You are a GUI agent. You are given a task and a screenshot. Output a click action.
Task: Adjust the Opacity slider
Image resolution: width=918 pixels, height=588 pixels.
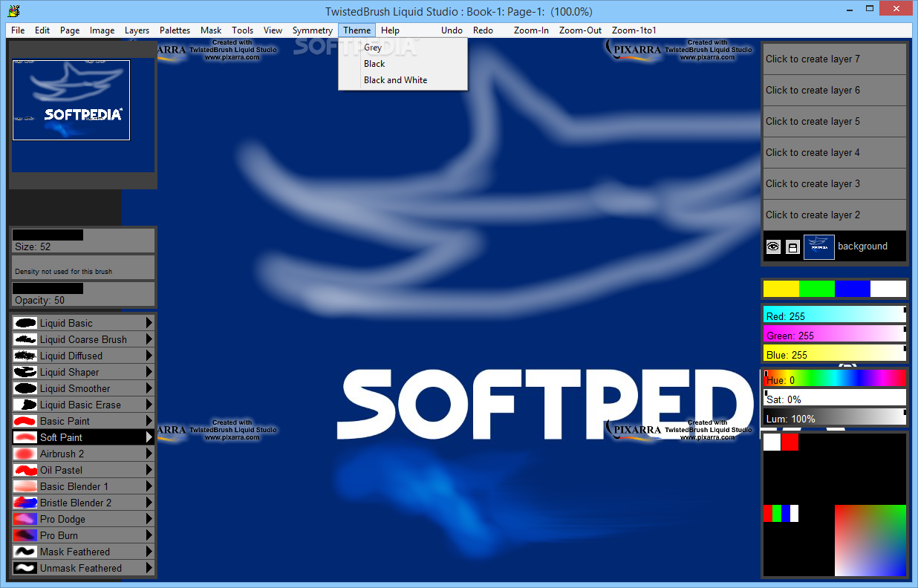pyautogui.click(x=83, y=294)
